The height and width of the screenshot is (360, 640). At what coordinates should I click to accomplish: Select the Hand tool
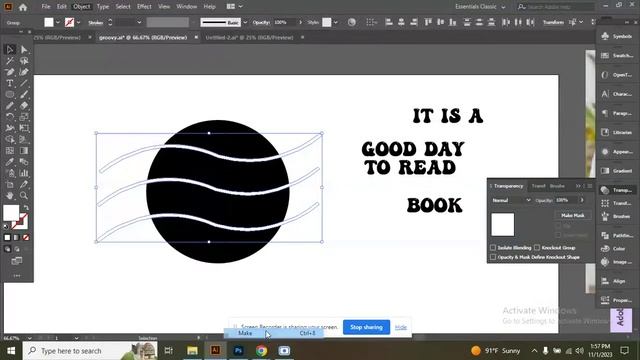pyautogui.click(x=10, y=196)
